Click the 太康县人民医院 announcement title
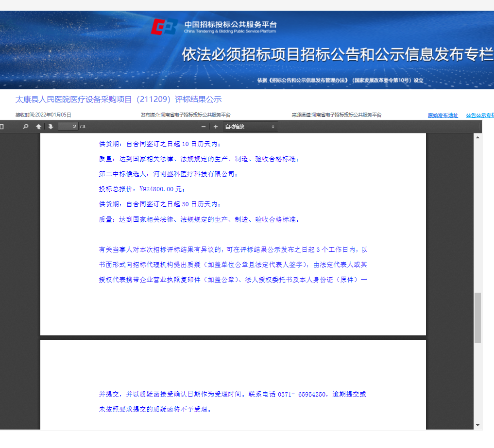 pos(119,100)
